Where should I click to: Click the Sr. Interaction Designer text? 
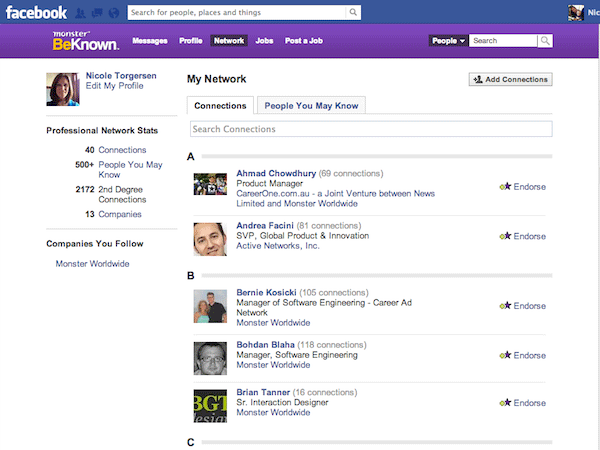tap(282, 402)
